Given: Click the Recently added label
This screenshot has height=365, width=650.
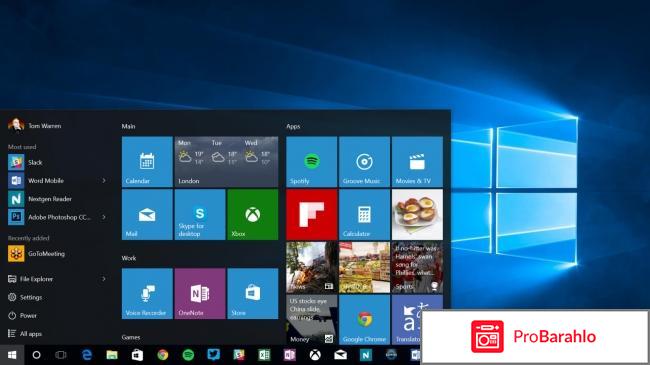Looking at the screenshot, I should pos(29,238).
